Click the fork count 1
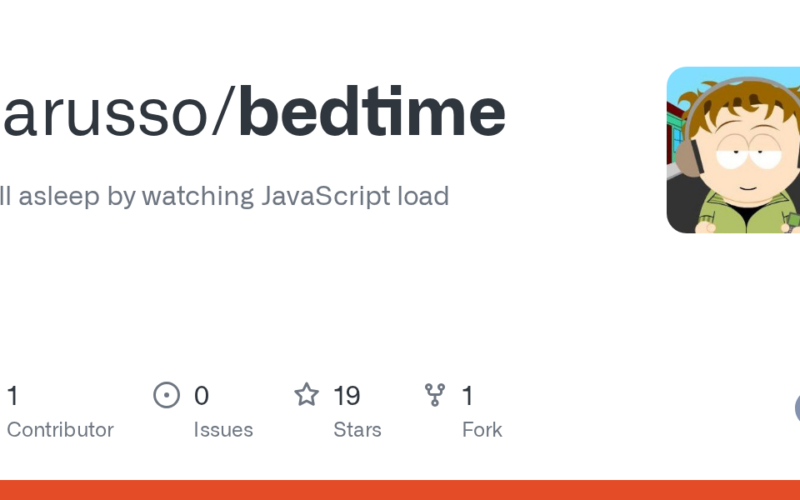800x500 pixels. pos(467,396)
